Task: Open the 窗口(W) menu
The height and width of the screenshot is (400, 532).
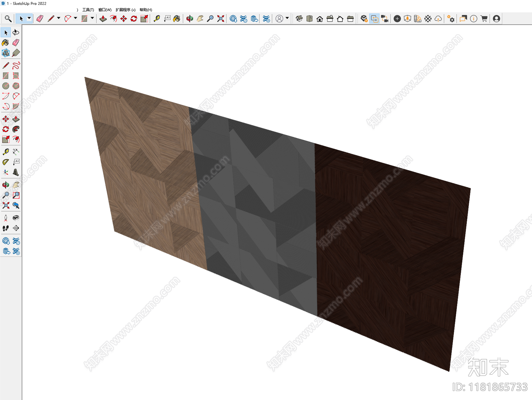Action: pos(105,10)
